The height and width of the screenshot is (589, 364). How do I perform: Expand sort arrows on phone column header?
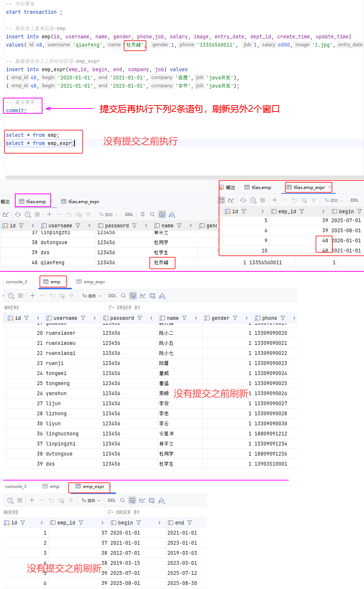[294, 318]
